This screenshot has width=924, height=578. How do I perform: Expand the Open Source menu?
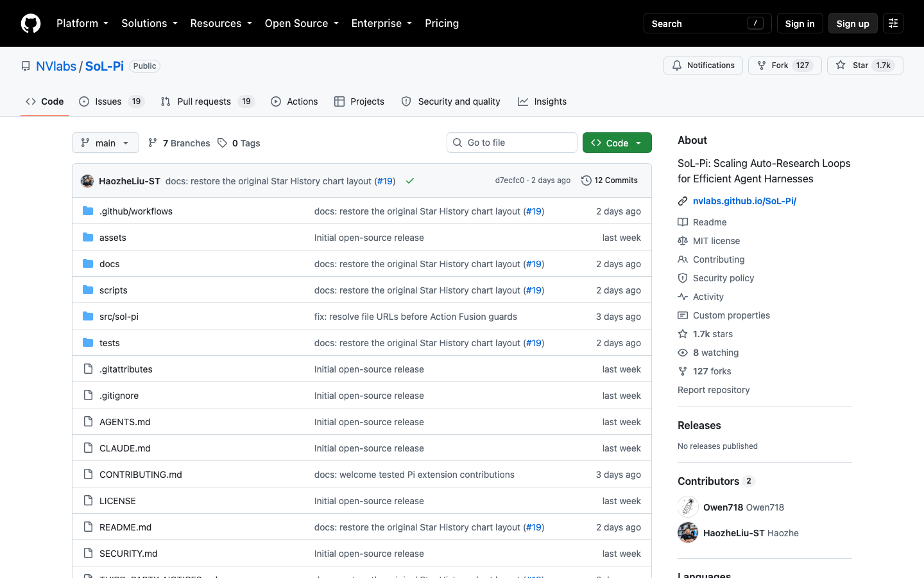click(x=302, y=23)
